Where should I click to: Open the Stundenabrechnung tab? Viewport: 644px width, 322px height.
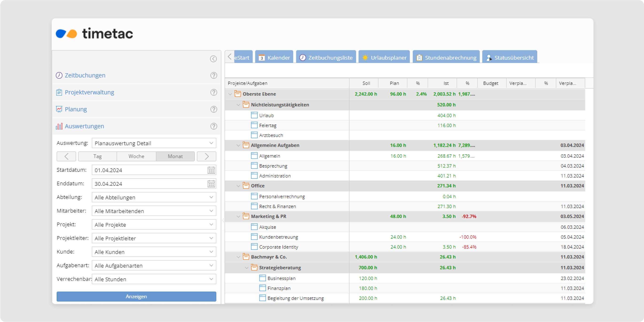[x=446, y=58]
